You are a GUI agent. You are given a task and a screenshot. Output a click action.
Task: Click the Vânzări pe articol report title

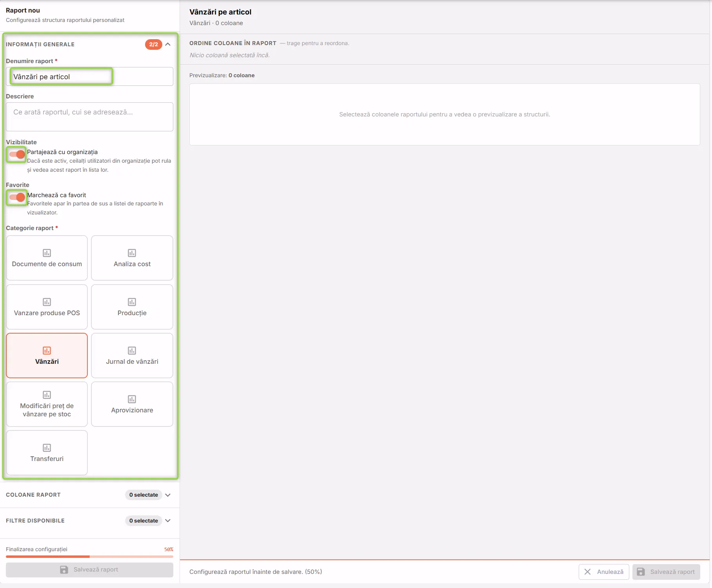click(220, 12)
